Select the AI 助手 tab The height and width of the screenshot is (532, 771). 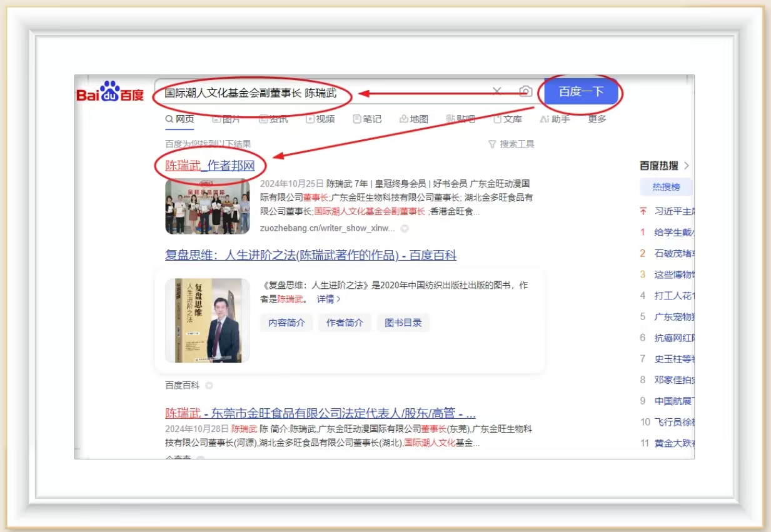(555, 119)
